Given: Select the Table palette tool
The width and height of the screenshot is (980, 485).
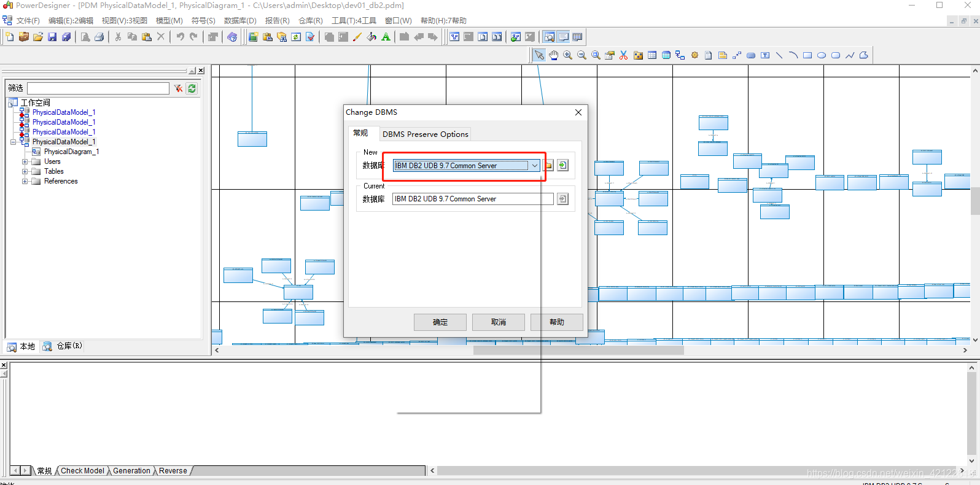Looking at the screenshot, I should pos(652,55).
